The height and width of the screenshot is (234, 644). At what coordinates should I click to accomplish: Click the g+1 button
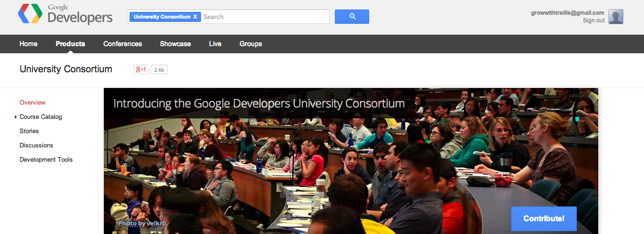click(x=141, y=69)
